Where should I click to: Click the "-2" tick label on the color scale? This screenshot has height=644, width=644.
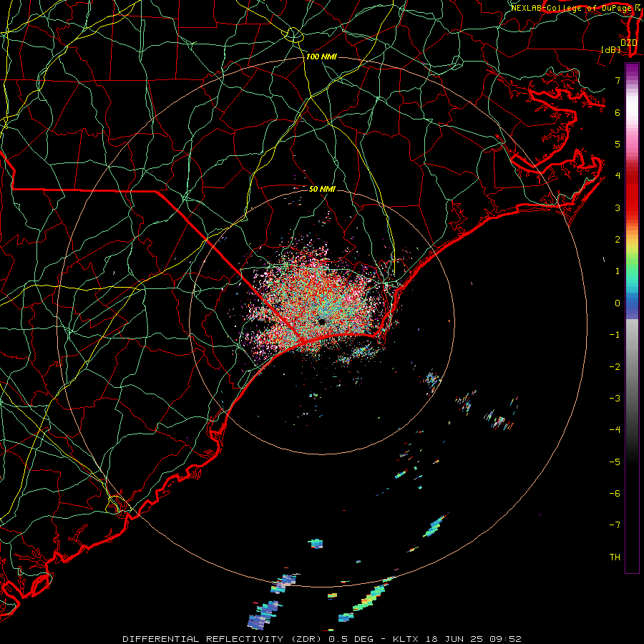coord(615,367)
